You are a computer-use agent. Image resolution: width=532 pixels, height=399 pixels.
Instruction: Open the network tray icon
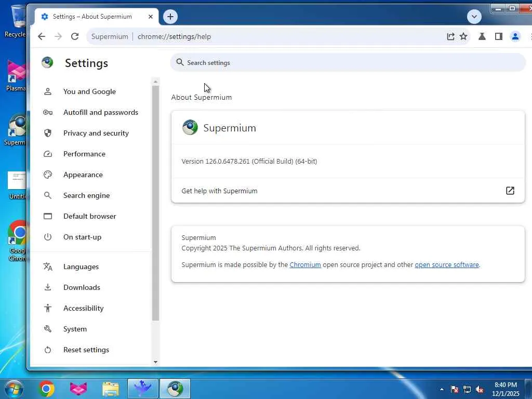(x=467, y=389)
